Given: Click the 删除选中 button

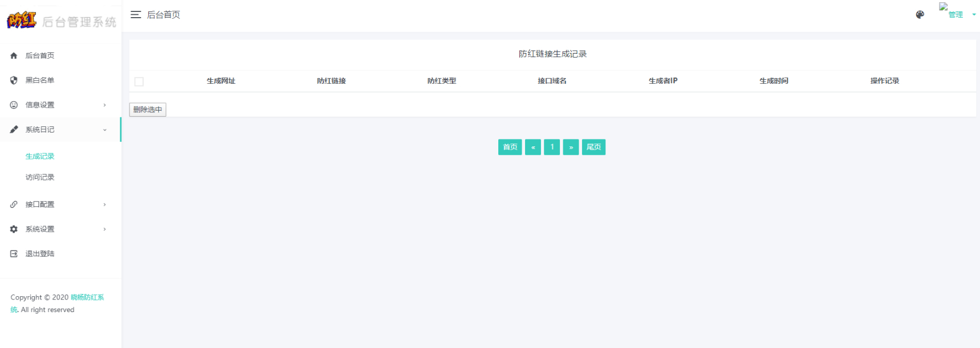Looking at the screenshot, I should click(148, 109).
